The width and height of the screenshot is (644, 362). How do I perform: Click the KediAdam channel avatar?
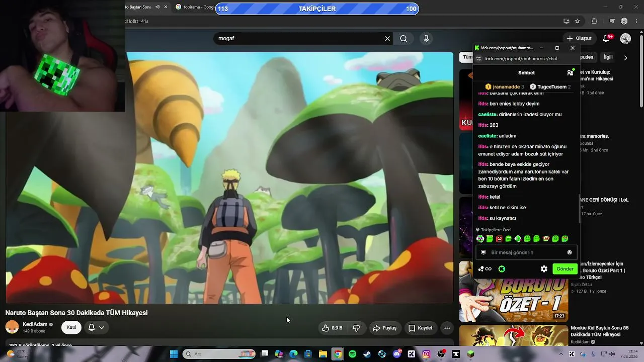12,327
